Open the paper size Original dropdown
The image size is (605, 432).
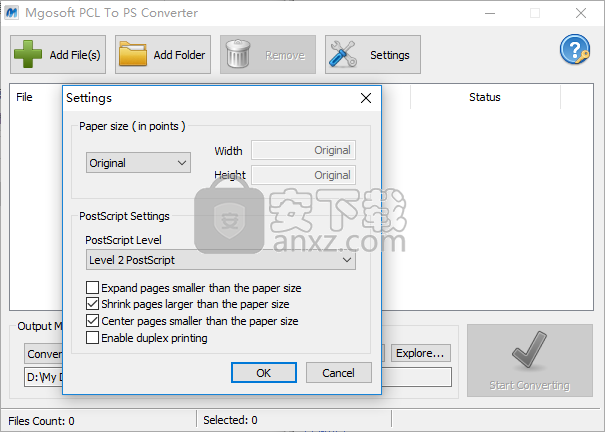(138, 162)
